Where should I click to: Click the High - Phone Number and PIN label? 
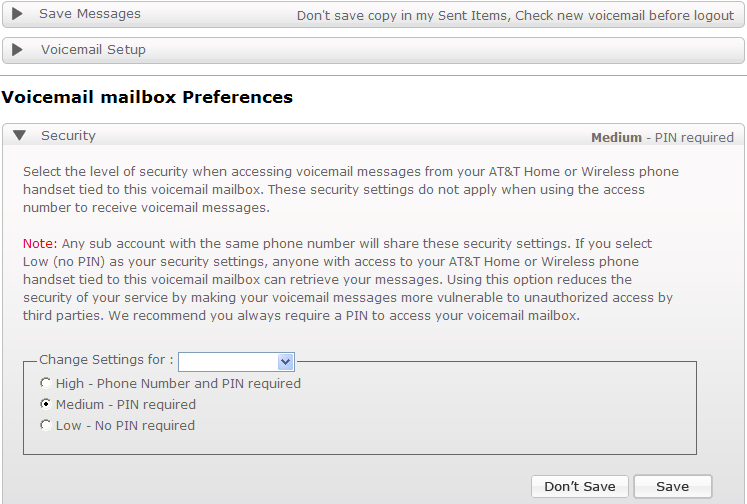point(178,383)
